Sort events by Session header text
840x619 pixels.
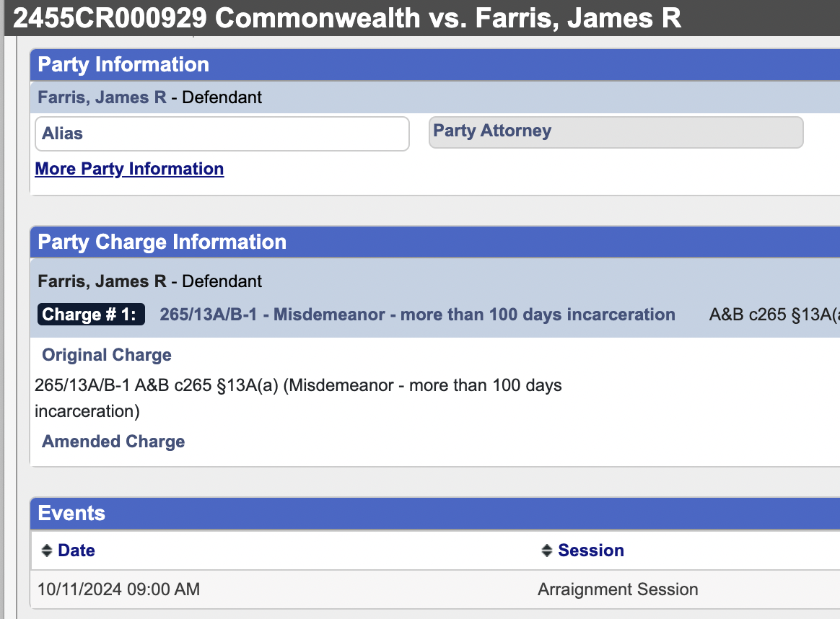point(591,550)
